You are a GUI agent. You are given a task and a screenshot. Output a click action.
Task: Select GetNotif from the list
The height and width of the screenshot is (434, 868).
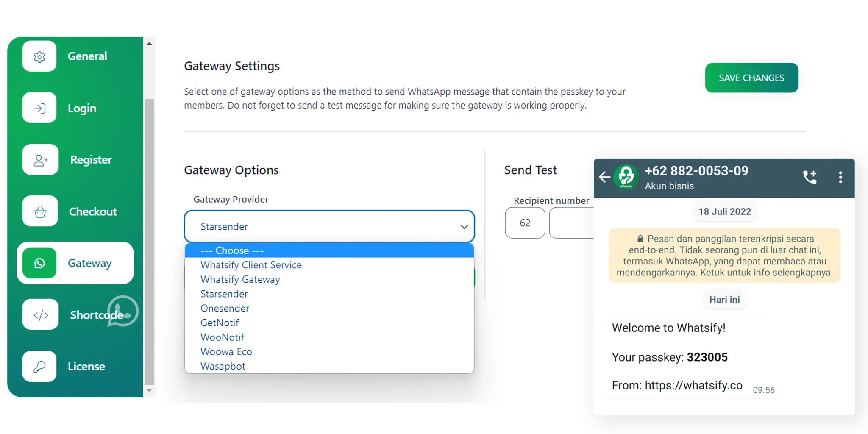(x=329, y=323)
